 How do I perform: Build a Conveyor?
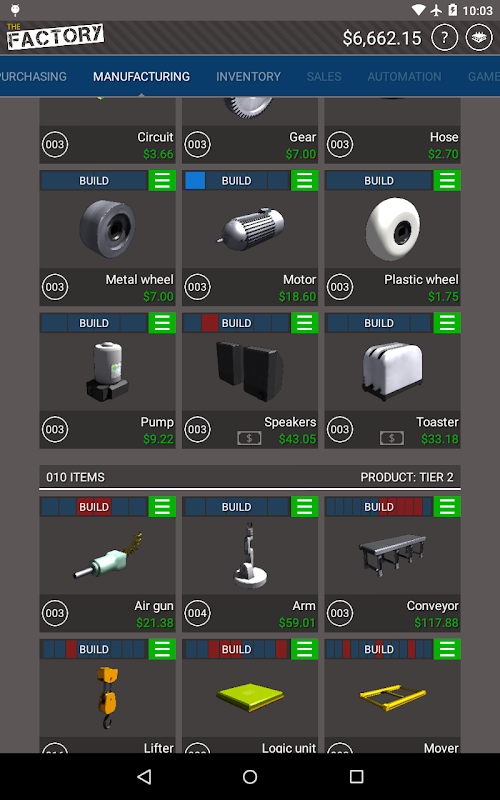point(379,507)
